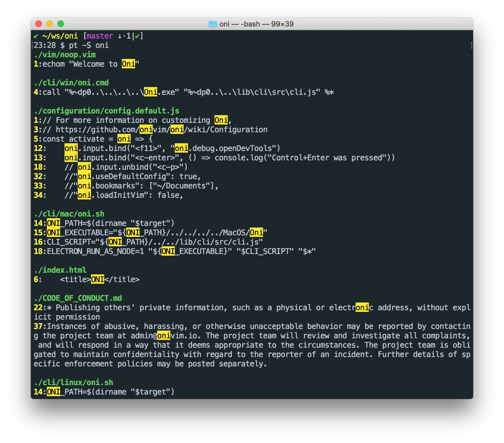504x443 pixels.
Task: Click the yellow minimize window button
Action: point(50,24)
